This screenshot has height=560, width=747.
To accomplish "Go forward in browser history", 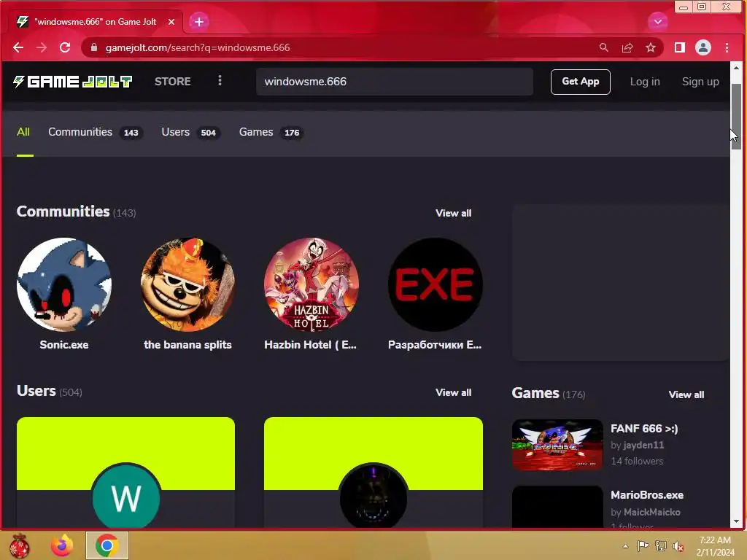I will pyautogui.click(x=42, y=47).
